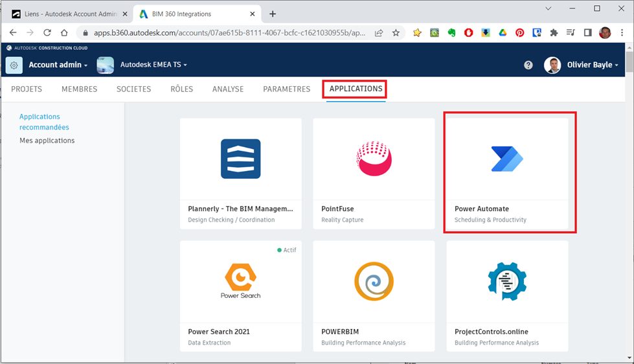
Task: Switch to the PARAMETRES tab
Action: (x=287, y=89)
